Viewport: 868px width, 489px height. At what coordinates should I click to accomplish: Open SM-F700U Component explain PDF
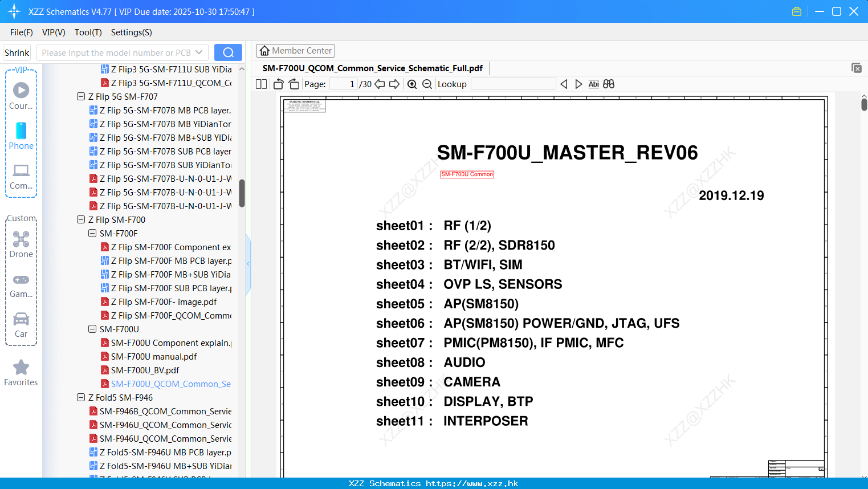click(166, 343)
